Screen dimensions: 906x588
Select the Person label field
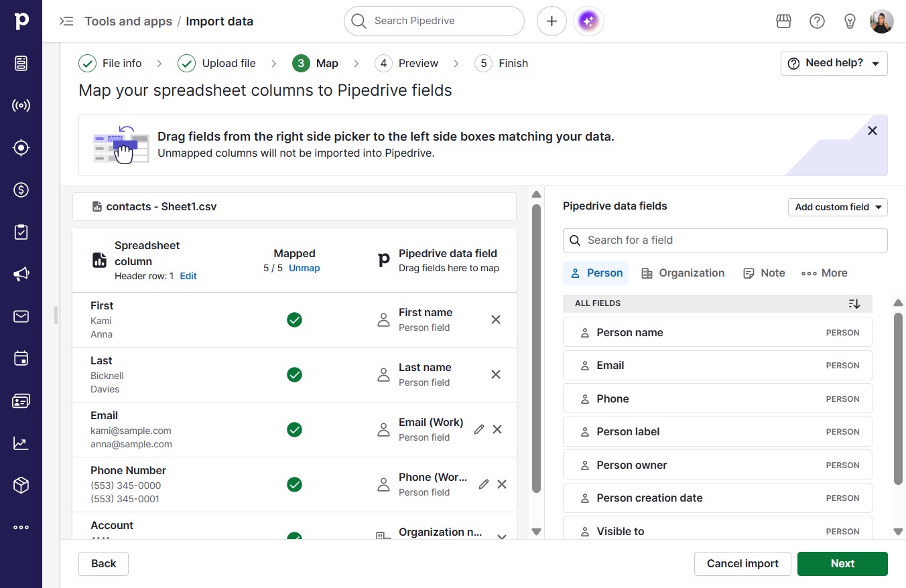click(x=717, y=432)
